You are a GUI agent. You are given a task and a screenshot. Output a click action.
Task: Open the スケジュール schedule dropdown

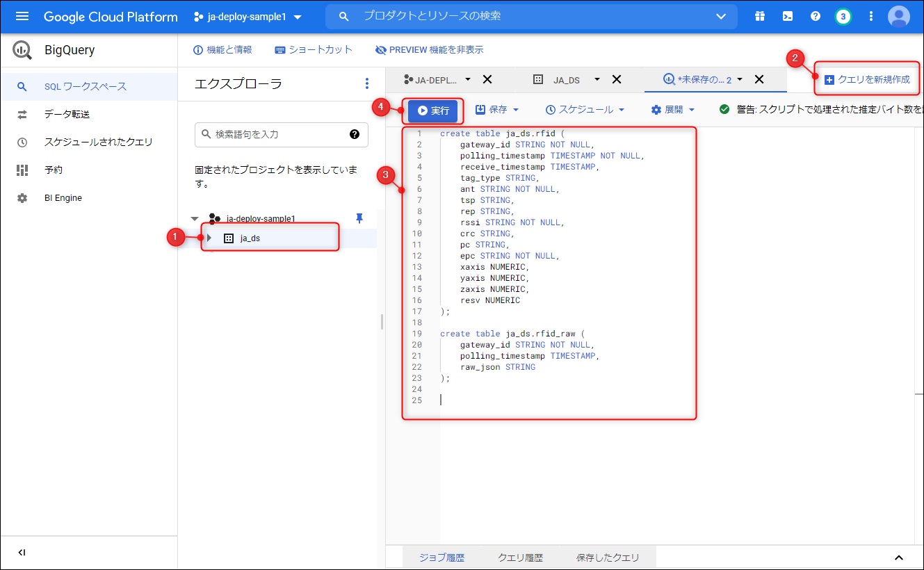585,110
